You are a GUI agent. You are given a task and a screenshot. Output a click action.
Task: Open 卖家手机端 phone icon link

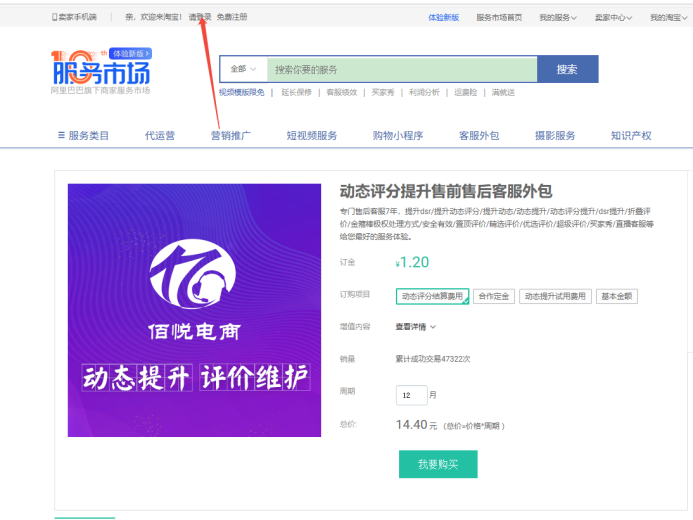point(74,17)
